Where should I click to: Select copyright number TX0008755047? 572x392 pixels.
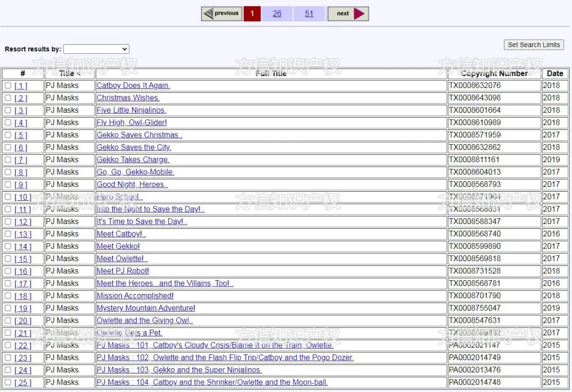pyautogui.click(x=475, y=308)
